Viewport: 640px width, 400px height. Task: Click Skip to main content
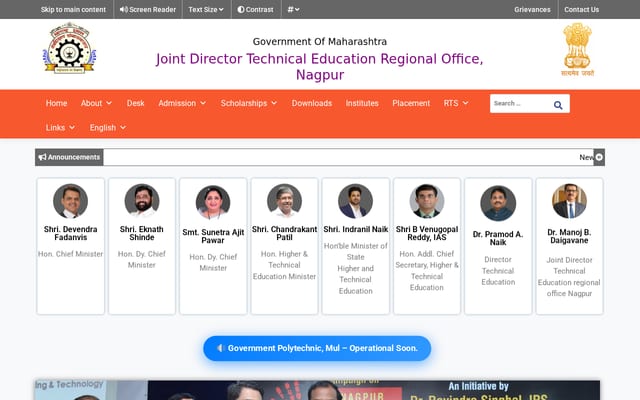coord(73,9)
